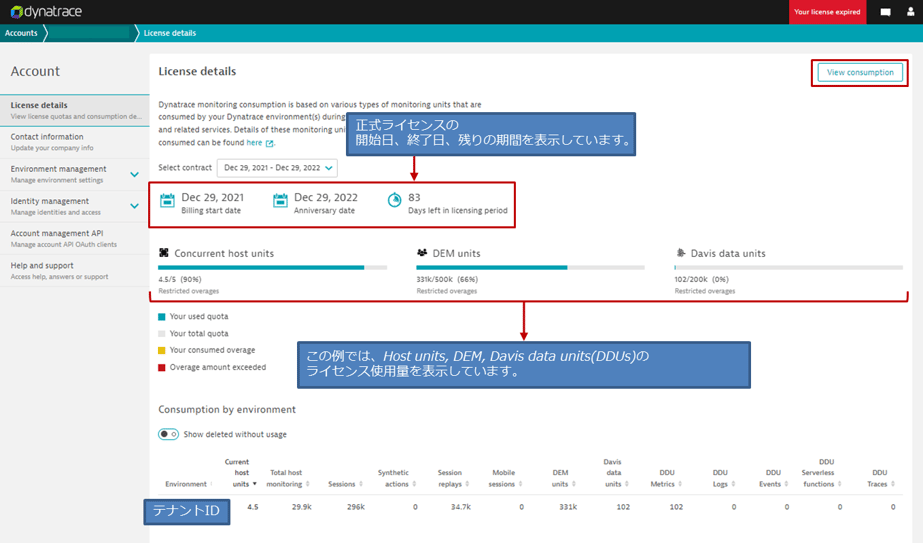Sort by Session replays column
Viewport: 923px width, 543px height.
[453, 478]
